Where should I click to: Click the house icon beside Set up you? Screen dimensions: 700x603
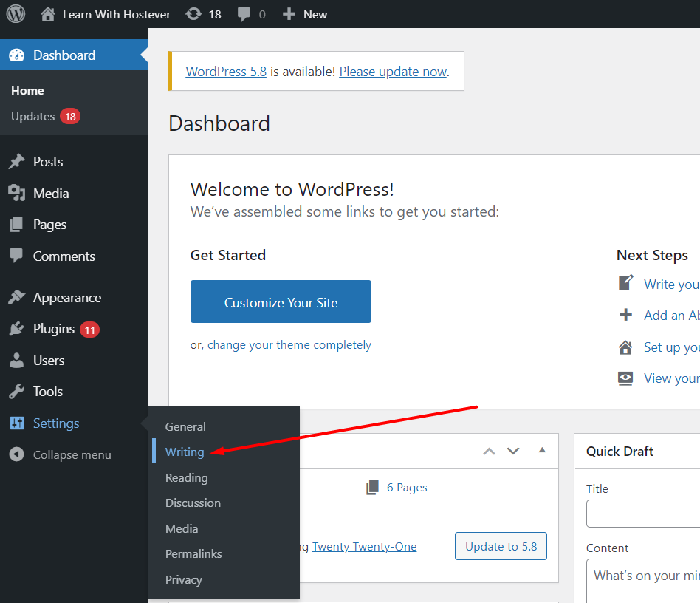tap(625, 347)
